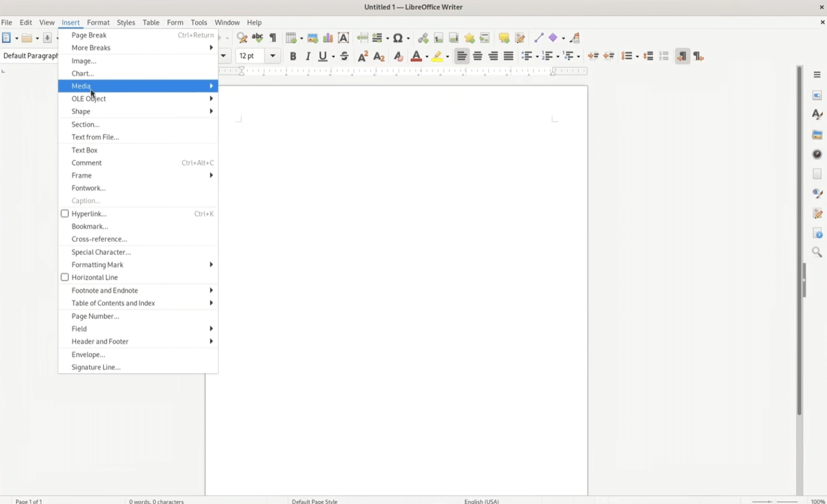The width and height of the screenshot is (827, 504).
Task: Justify text alignment
Action: click(x=508, y=56)
